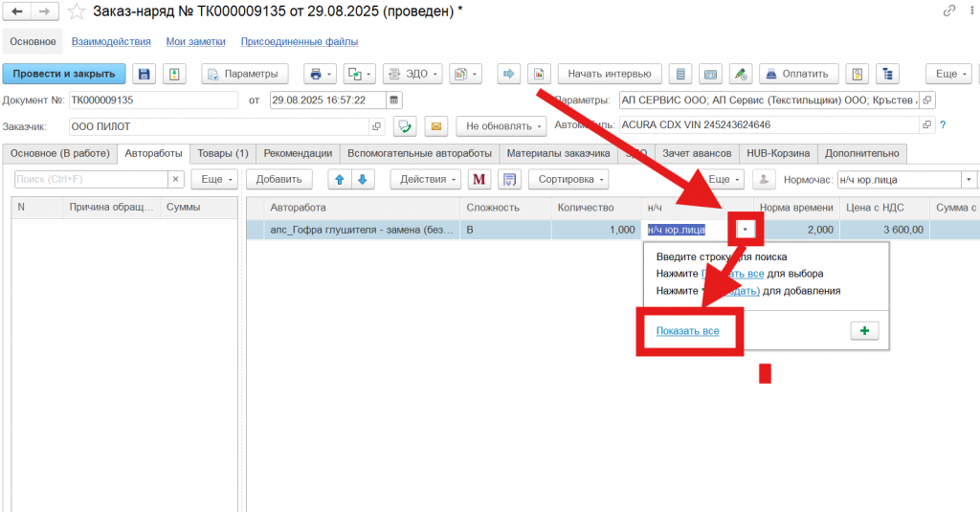Image resolution: width=980 pixels, height=512 pixels.
Task: Click the red M icon button
Action: pyautogui.click(x=480, y=179)
